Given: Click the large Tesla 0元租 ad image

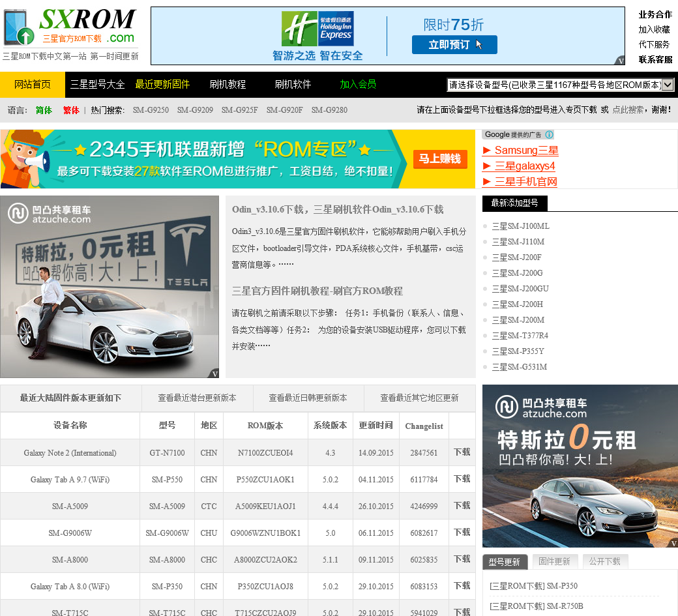Looking at the screenshot, I should coord(110,287).
